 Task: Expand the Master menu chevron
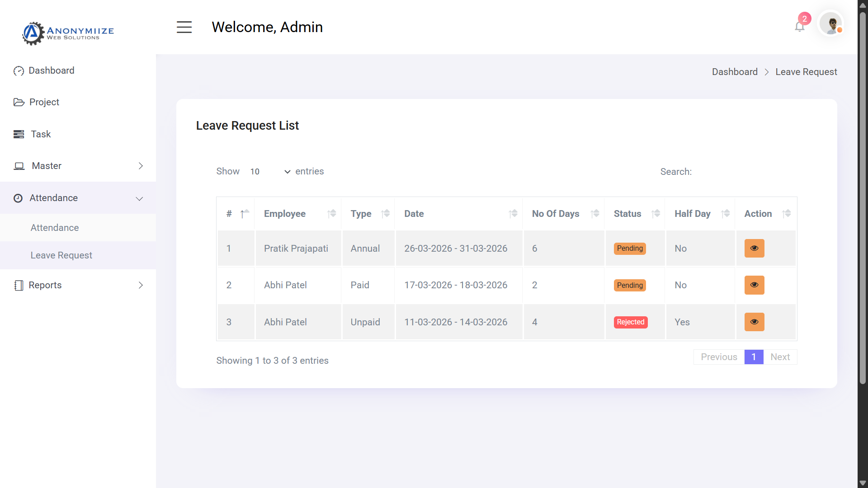(141, 166)
